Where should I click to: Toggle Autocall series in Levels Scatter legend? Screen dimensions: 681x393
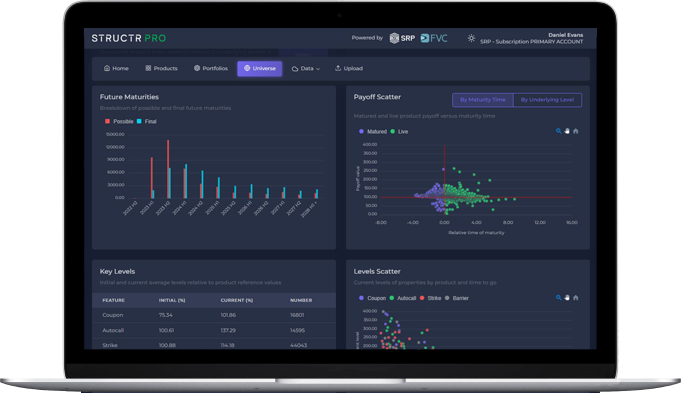403,298
